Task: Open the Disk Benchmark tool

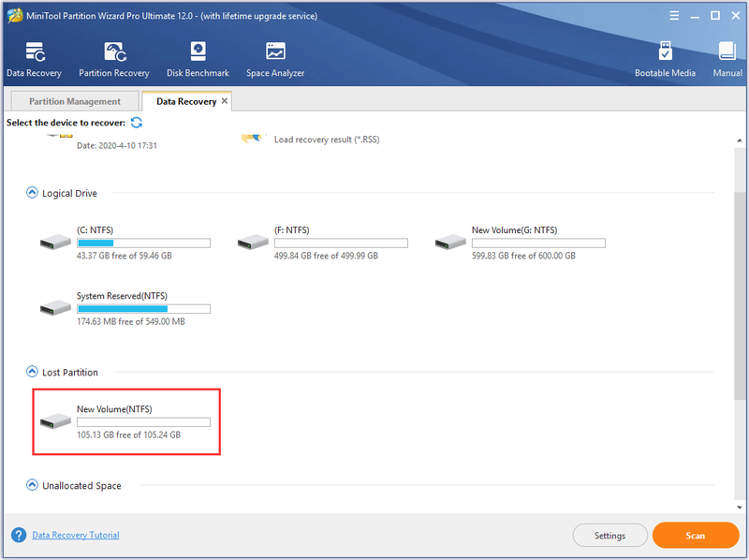Action: coord(198,59)
